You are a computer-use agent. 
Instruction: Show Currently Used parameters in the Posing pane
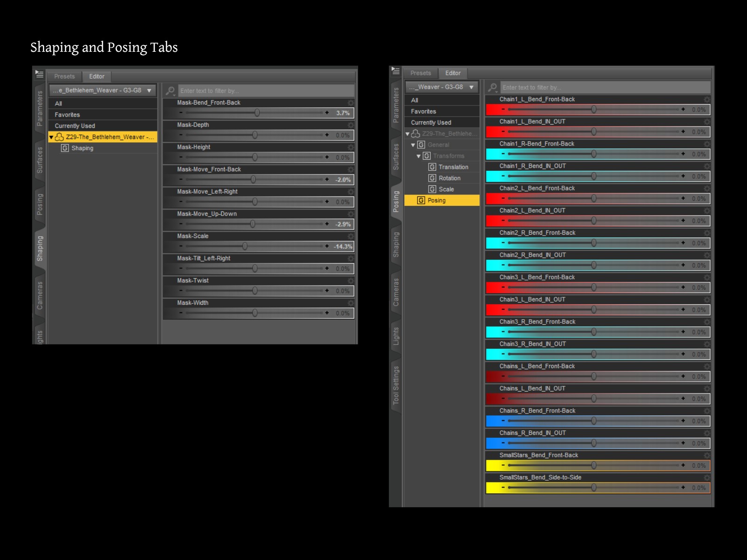[x=431, y=123]
